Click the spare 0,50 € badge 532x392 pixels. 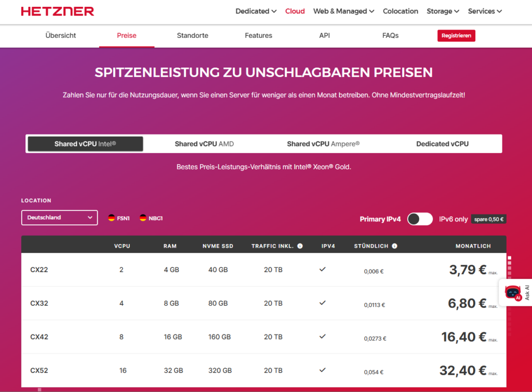488,220
